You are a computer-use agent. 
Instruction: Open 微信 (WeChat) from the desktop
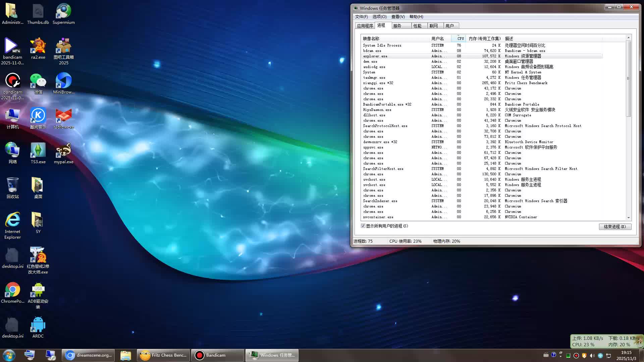tap(38, 81)
